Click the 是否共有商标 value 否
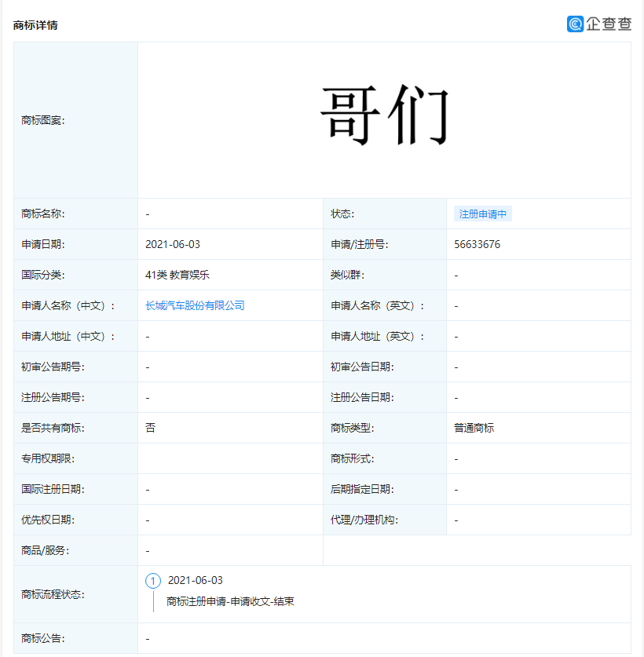The height and width of the screenshot is (657, 644). (148, 427)
